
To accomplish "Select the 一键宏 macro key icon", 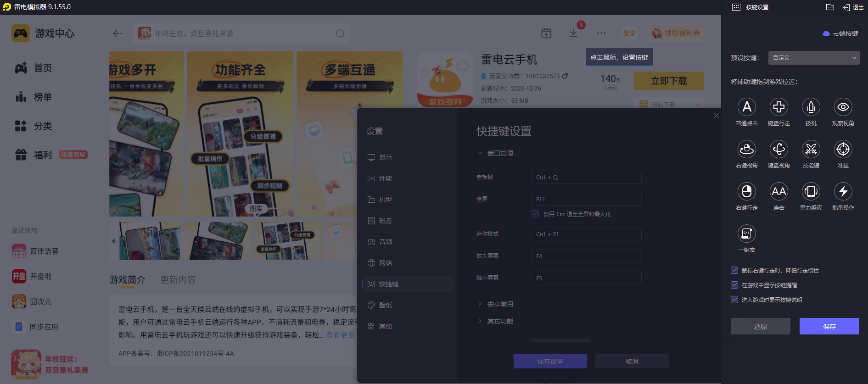I will [747, 234].
